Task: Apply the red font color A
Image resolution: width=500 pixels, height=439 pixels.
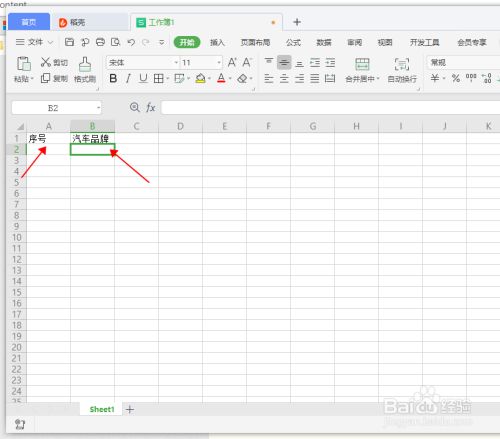Action: 221,78
